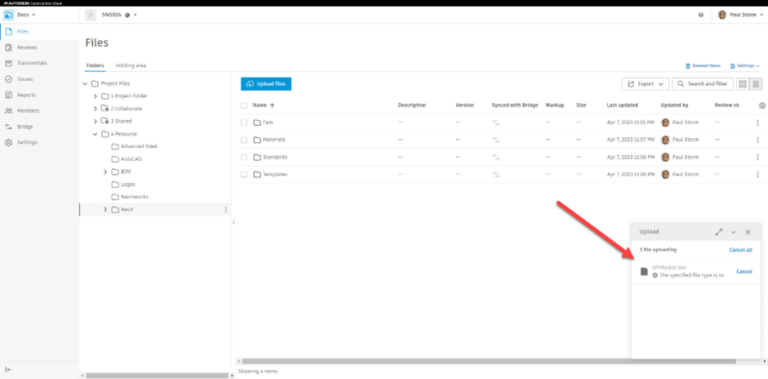Open the Settings dropdown near Deleted items

tap(744, 66)
